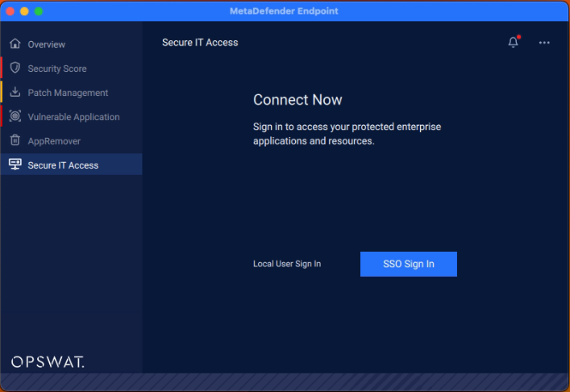Viewport: 570px width, 392px height.
Task: Open notifications via the bell icon
Action: (514, 42)
